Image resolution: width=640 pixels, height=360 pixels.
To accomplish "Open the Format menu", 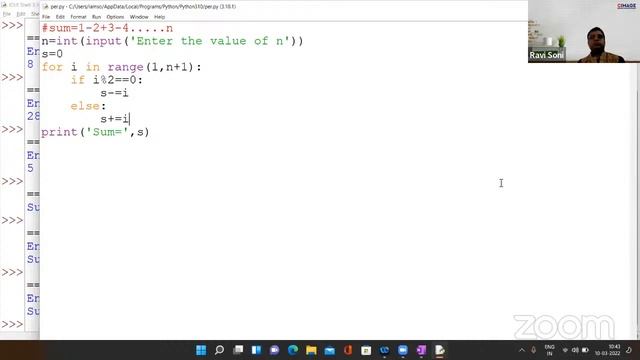I will (x=78, y=17).
